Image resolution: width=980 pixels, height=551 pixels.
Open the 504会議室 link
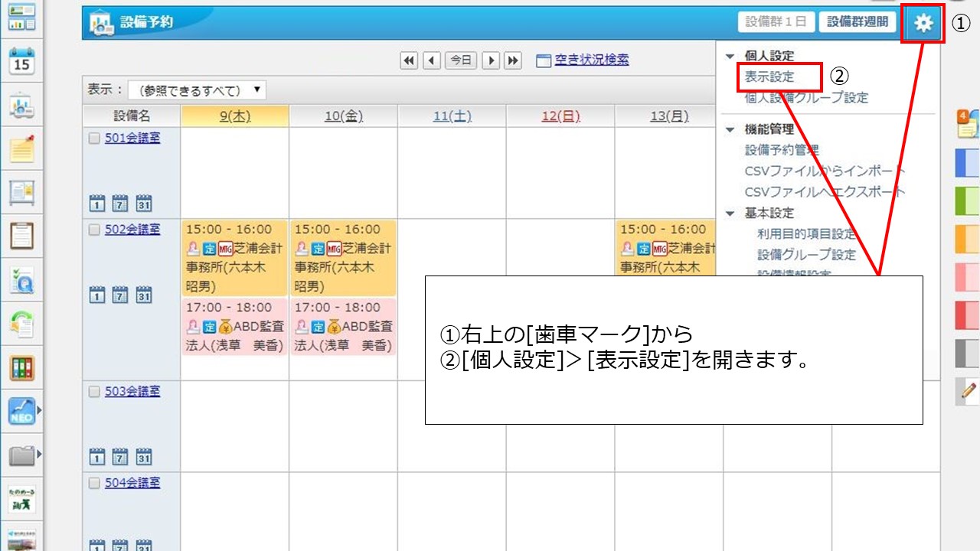tap(132, 484)
